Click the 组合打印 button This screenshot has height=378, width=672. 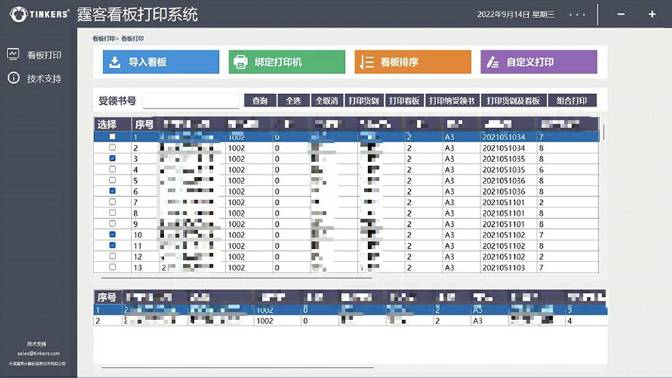tap(572, 101)
